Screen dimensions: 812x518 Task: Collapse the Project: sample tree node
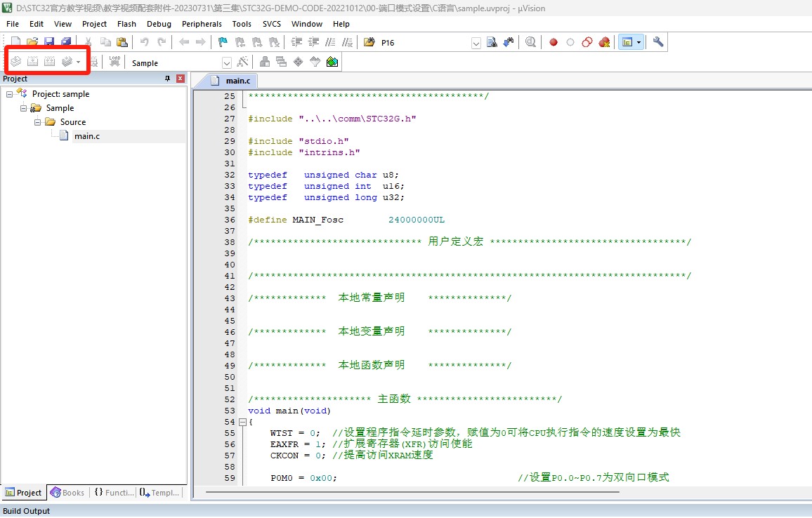(9, 94)
